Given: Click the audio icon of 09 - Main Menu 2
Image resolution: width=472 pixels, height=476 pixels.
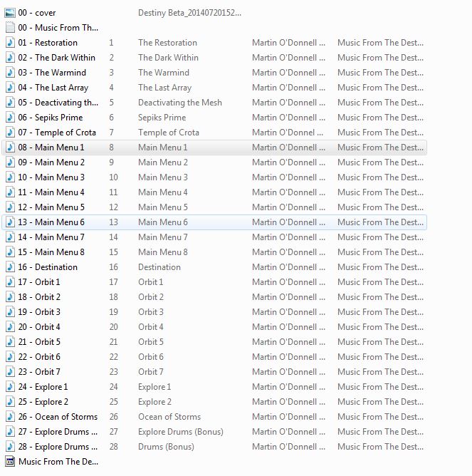Looking at the screenshot, I should [10, 162].
